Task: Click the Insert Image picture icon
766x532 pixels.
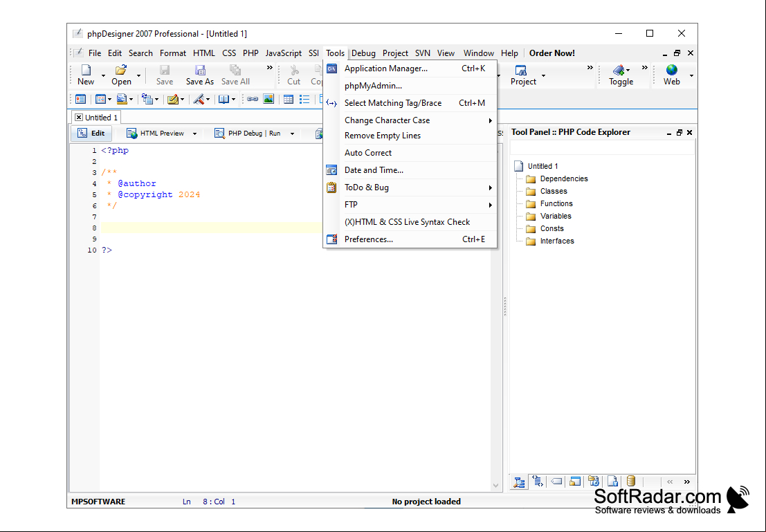Action: coord(268,99)
